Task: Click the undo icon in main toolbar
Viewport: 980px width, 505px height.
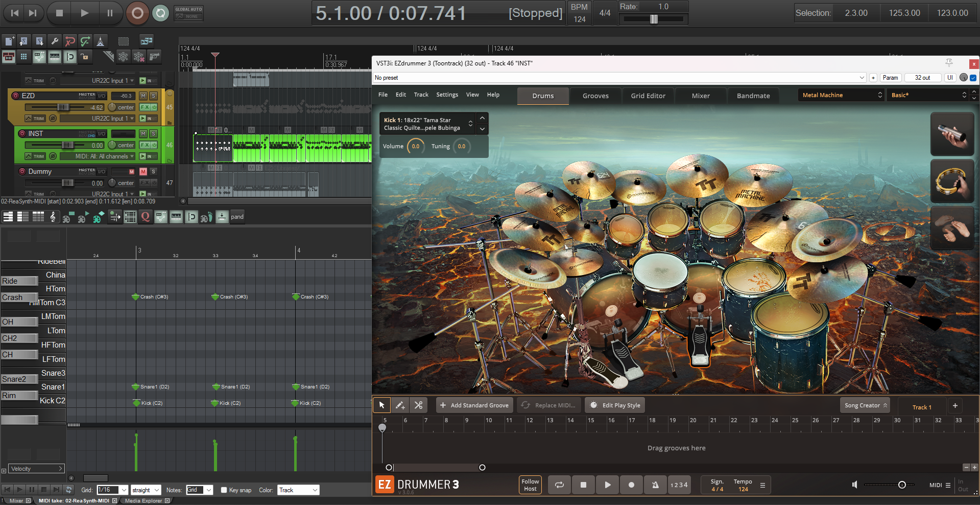Action: click(x=70, y=41)
